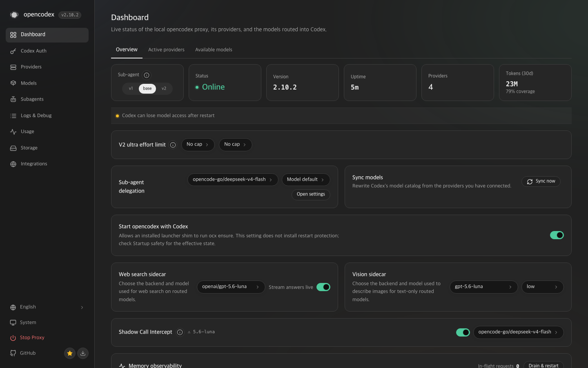The image size is (588, 368).
Task: Switch to the Active providers tab
Action: pyautogui.click(x=166, y=50)
